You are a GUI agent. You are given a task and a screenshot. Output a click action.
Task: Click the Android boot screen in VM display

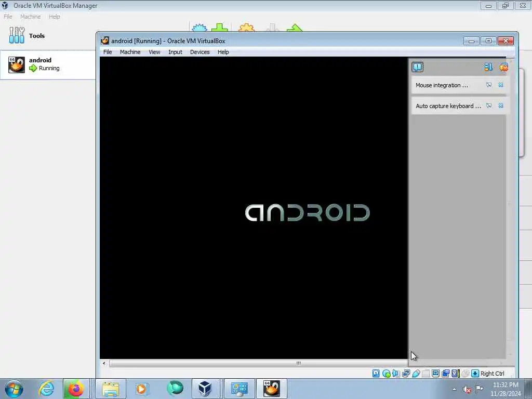click(254, 208)
